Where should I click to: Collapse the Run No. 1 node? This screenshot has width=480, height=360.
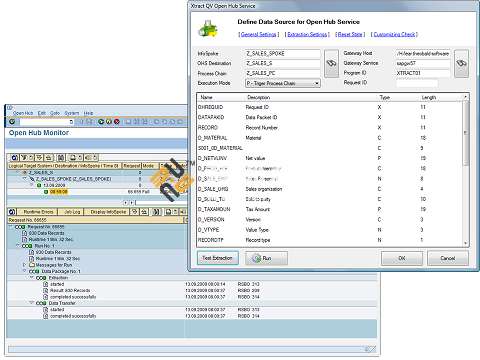pos(18,246)
